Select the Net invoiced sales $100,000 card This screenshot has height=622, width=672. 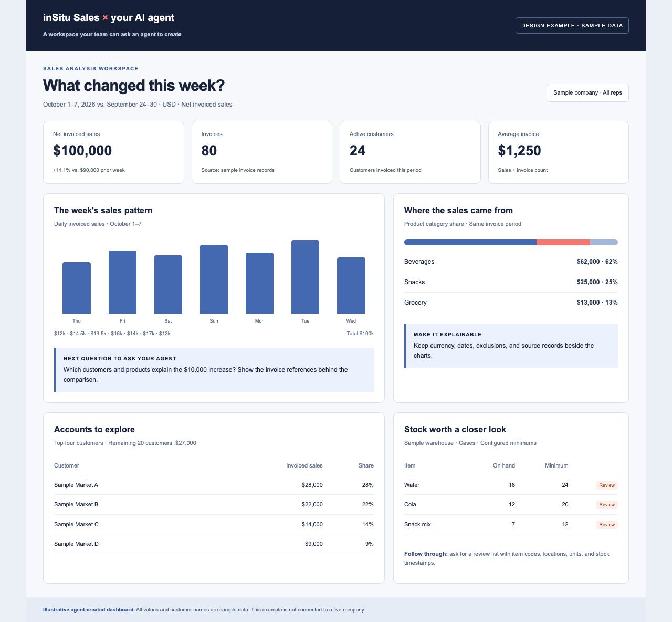113,152
